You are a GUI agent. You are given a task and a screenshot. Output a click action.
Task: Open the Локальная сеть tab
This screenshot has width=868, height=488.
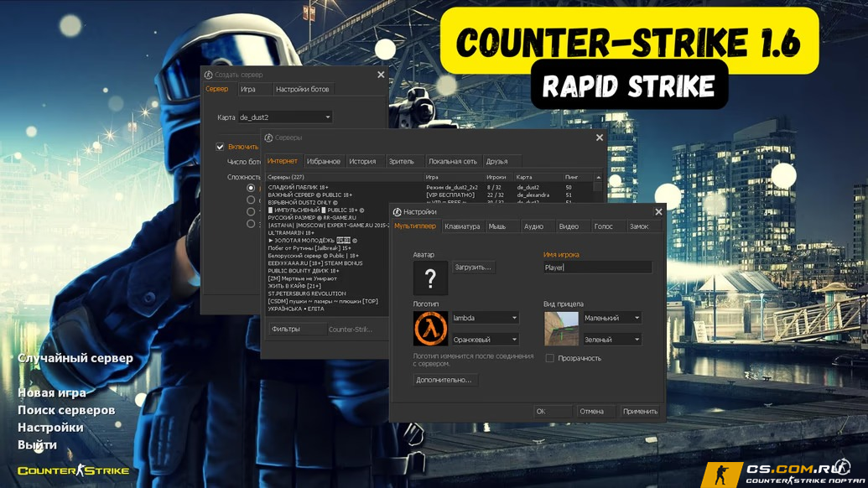[x=452, y=162]
